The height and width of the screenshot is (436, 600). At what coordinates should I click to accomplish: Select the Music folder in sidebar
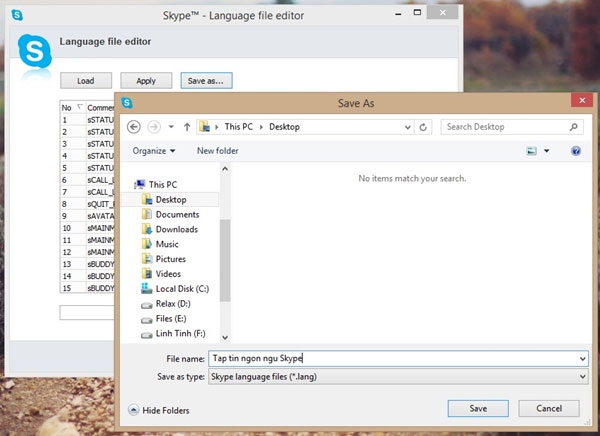point(167,244)
